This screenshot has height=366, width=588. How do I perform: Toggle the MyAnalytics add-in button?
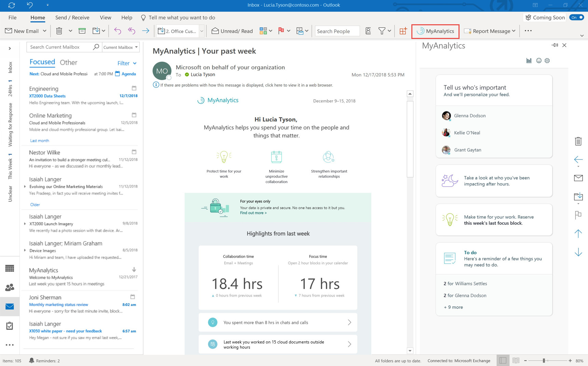pyautogui.click(x=435, y=31)
